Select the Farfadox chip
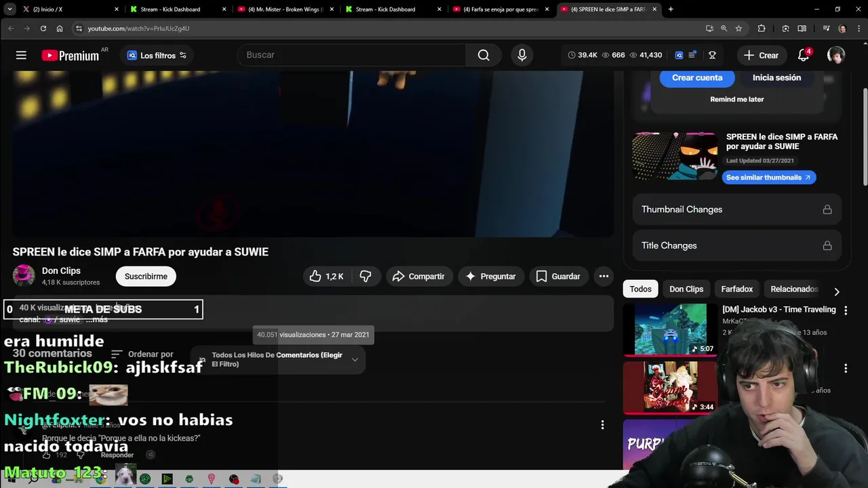868x488 pixels. [737, 289]
